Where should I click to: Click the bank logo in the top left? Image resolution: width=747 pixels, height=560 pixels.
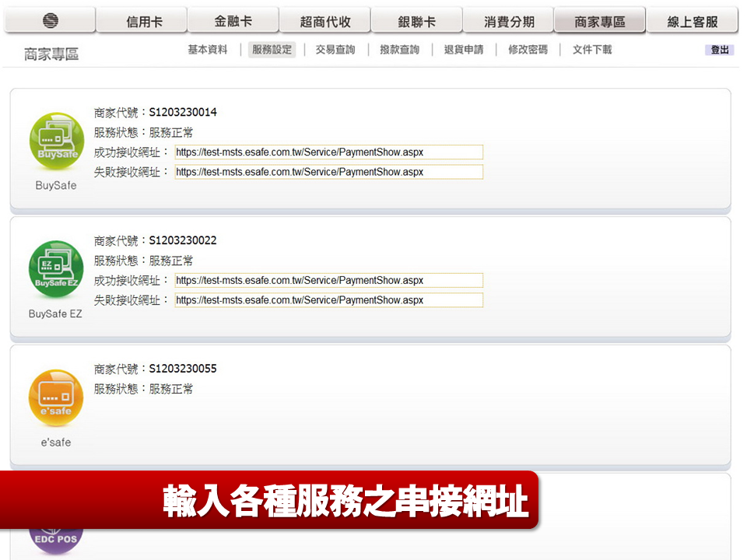[x=49, y=20]
